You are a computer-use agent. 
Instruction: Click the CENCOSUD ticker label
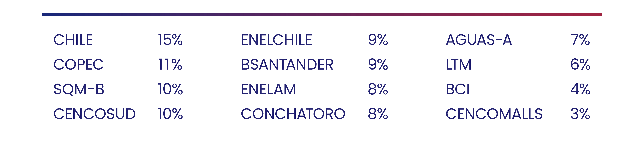[95, 114]
